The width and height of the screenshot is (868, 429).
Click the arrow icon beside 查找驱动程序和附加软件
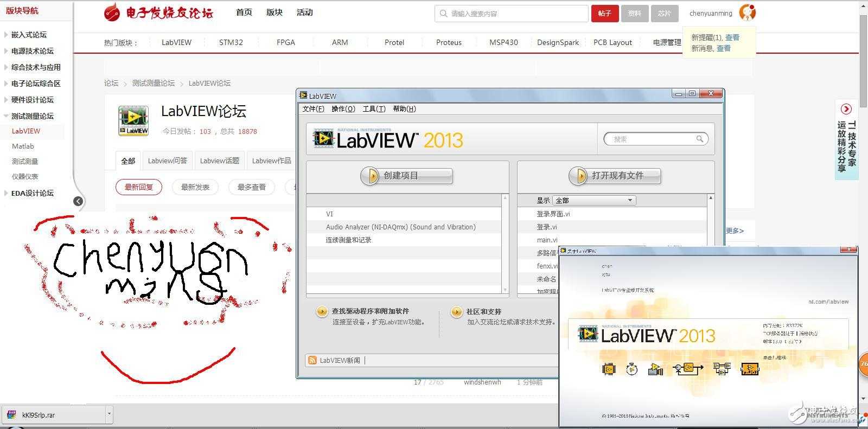(322, 311)
